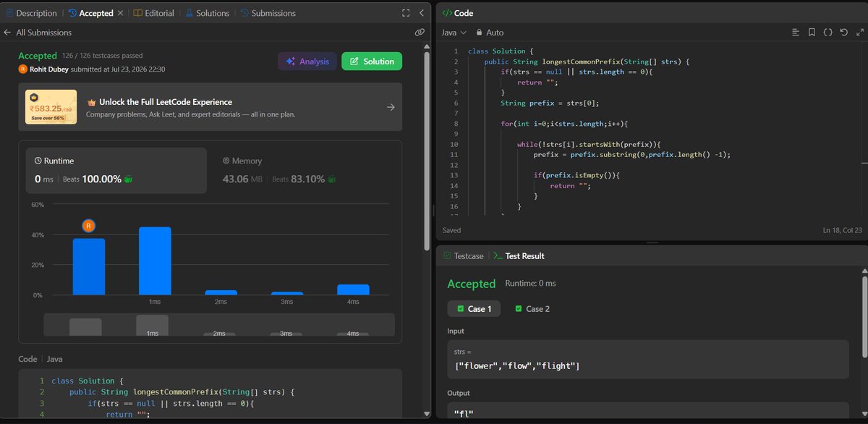The height and width of the screenshot is (424, 868).
Task: Click the arrow on the premium banner
Action: point(391,107)
